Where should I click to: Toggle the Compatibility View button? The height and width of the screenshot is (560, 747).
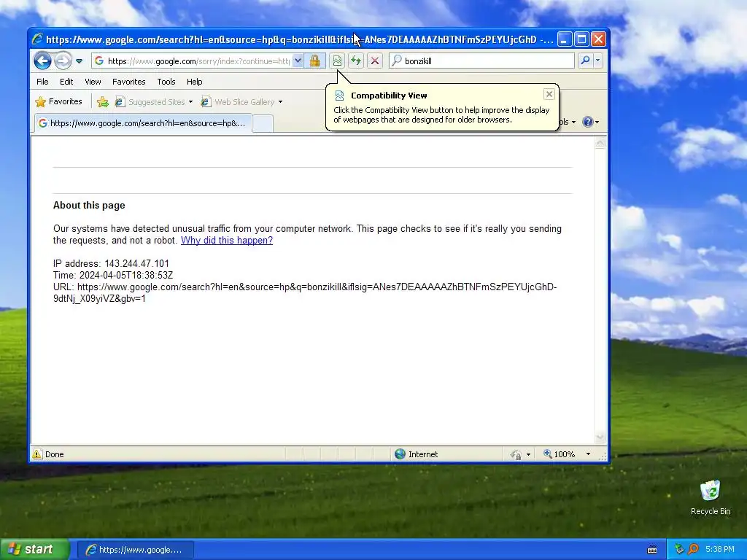(337, 61)
